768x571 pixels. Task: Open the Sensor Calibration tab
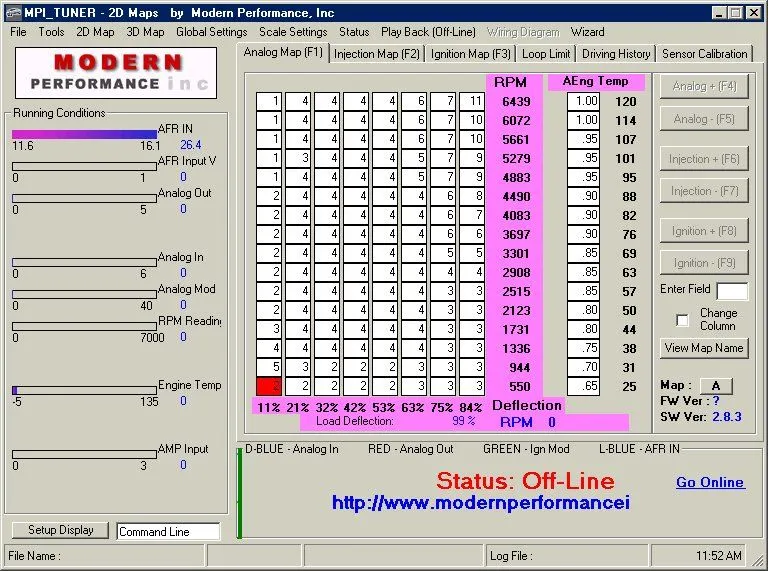pos(704,54)
